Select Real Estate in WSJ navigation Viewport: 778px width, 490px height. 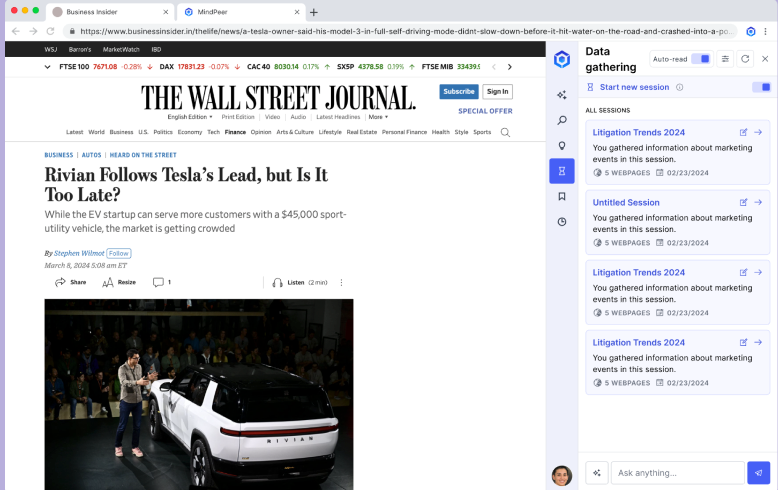pos(362,132)
